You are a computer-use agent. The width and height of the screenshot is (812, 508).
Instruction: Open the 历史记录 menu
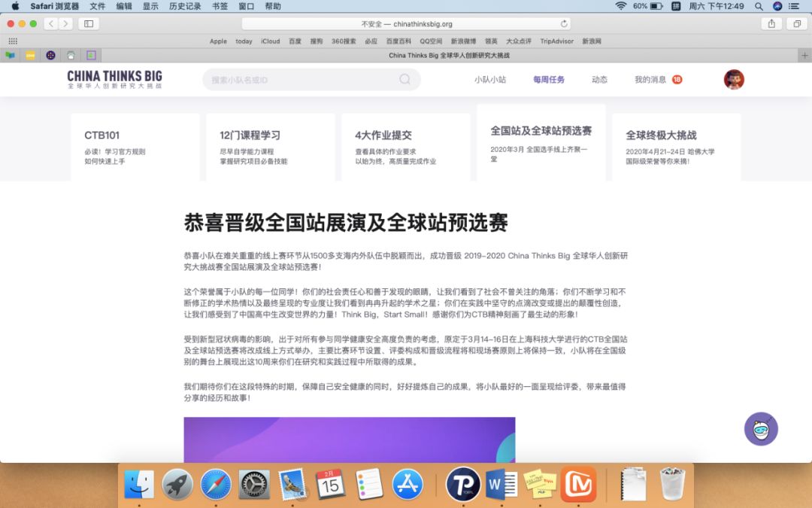pyautogui.click(x=183, y=6)
